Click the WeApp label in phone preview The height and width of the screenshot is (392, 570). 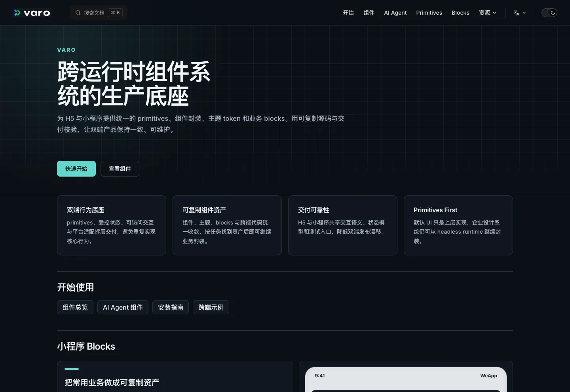point(488,376)
